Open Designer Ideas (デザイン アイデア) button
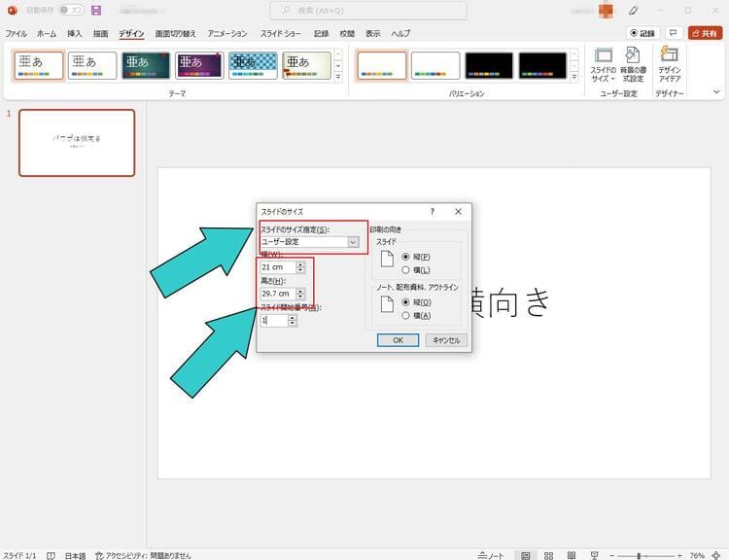 tap(669, 64)
